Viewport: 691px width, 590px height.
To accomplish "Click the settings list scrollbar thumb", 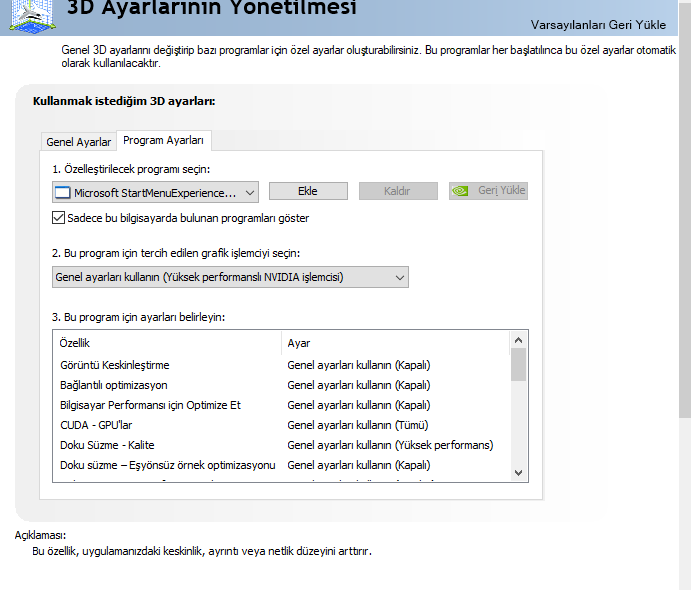I will (x=518, y=364).
